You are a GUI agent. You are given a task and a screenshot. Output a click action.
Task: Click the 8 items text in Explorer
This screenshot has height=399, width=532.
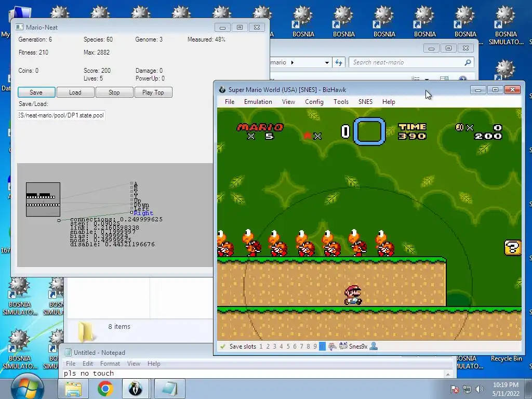click(x=119, y=326)
